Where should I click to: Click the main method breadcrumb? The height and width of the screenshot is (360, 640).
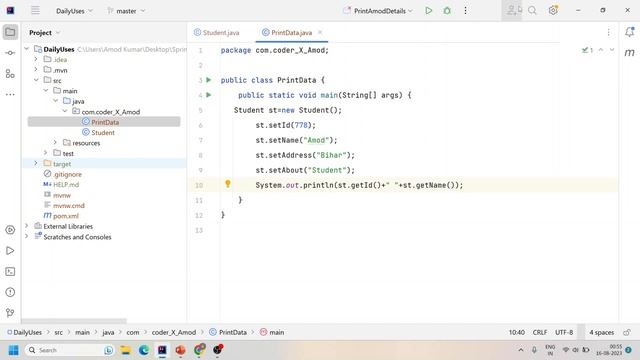tap(272, 332)
